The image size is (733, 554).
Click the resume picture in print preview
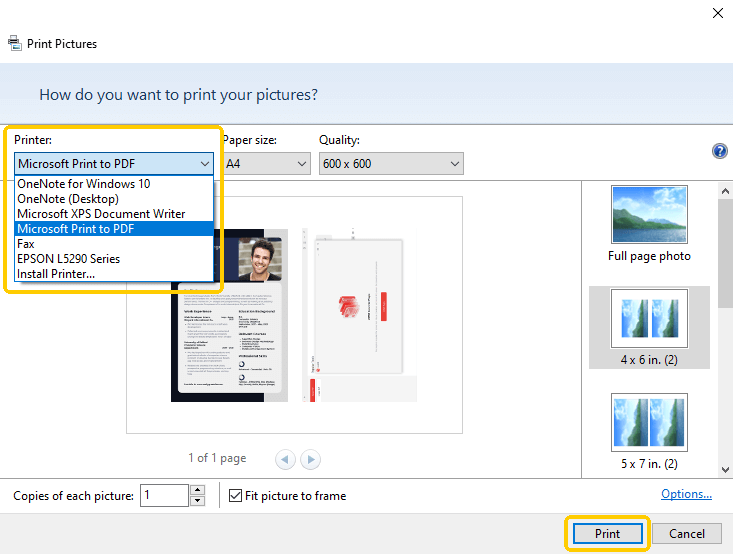[230, 315]
